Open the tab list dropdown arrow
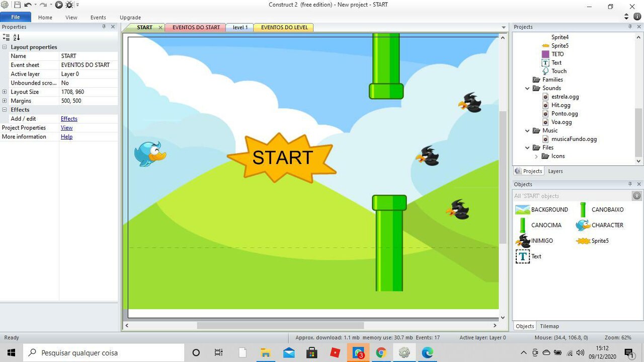 504,28
